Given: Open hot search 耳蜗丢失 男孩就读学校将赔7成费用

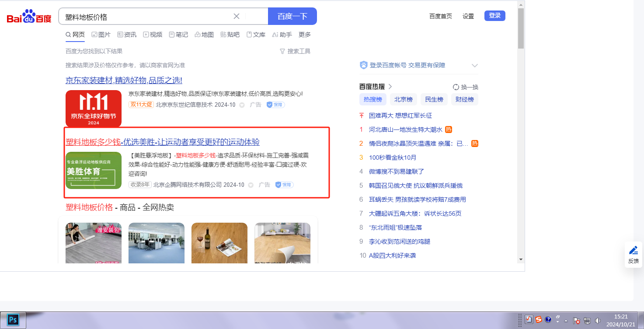Looking at the screenshot, I should pos(418,199).
